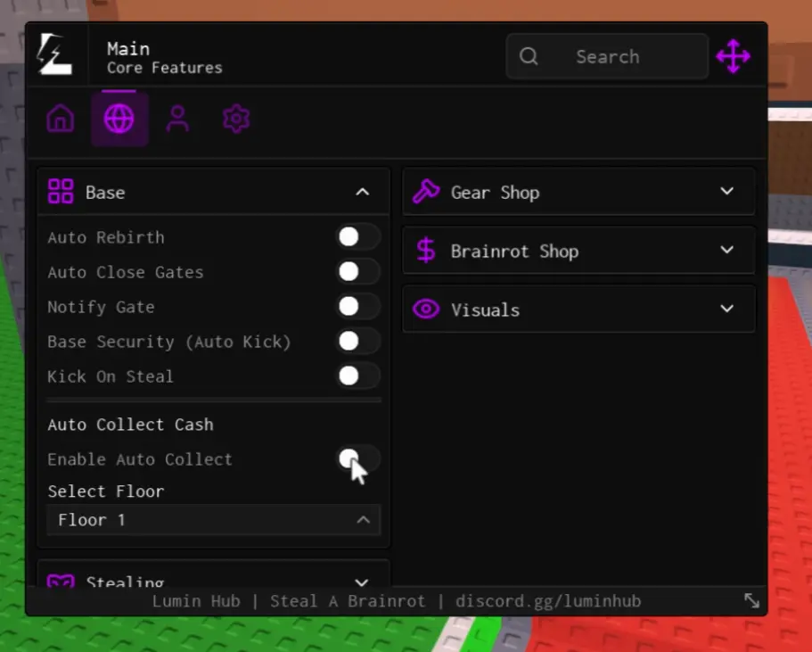Turn on Kick On Steal
812x652 pixels.
[x=357, y=376]
